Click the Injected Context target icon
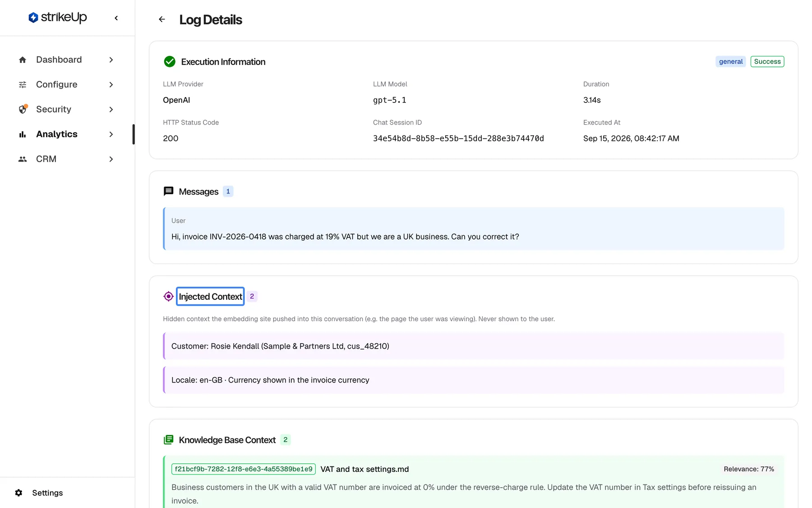 (168, 296)
